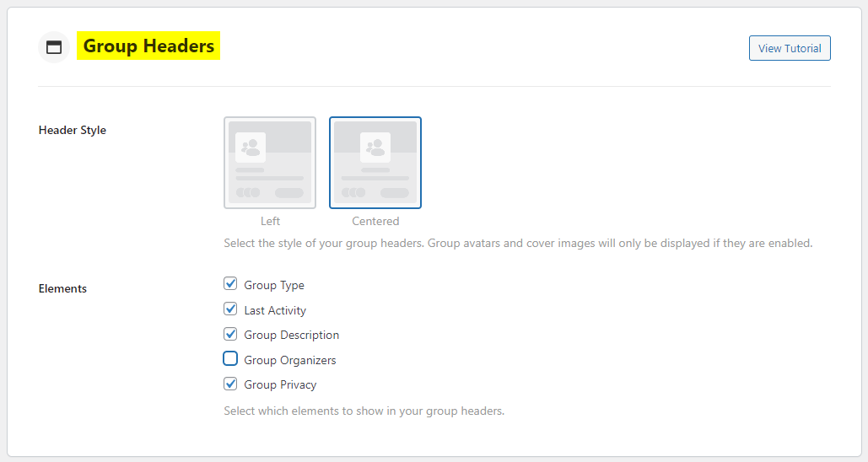Open the View Tutorial button
The width and height of the screenshot is (868, 462).
(x=789, y=48)
